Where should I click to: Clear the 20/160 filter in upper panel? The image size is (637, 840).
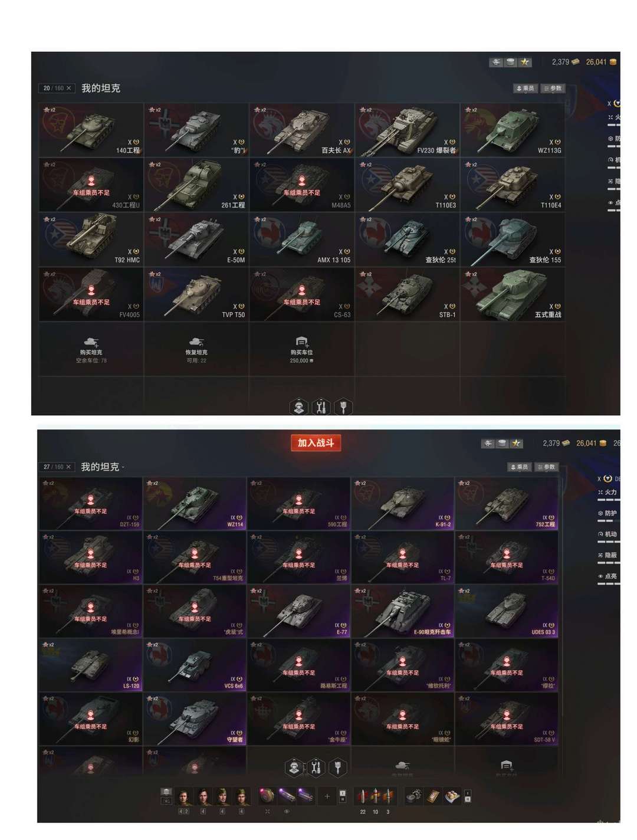tap(69, 88)
